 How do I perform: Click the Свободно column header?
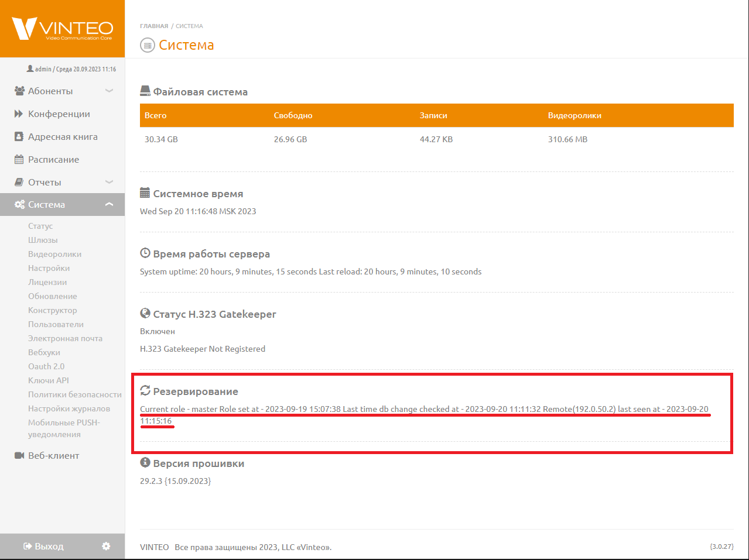(293, 115)
